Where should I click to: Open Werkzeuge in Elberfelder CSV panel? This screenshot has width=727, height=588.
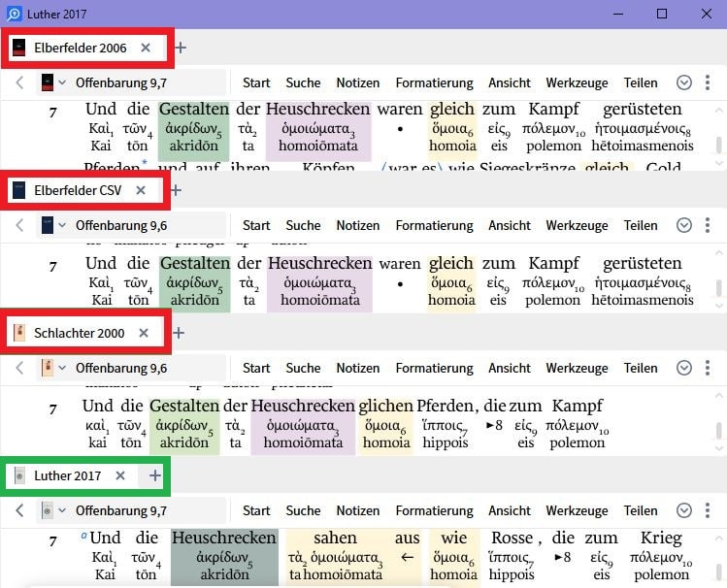pos(578,226)
